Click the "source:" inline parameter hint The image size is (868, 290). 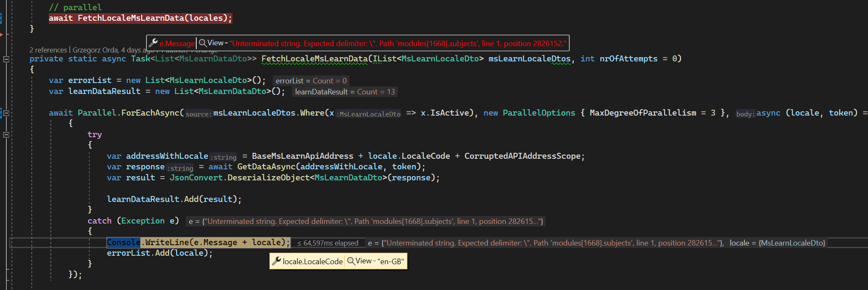point(198,114)
